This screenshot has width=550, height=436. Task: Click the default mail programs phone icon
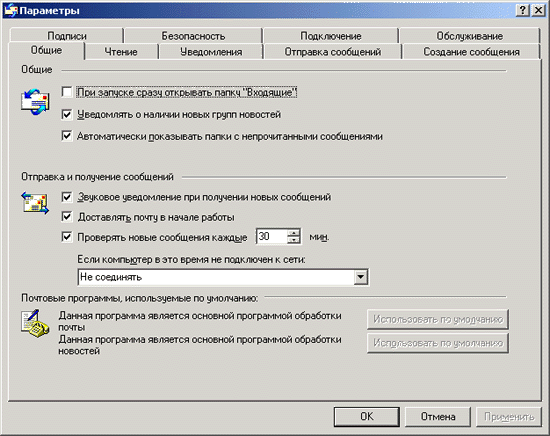click(x=35, y=324)
